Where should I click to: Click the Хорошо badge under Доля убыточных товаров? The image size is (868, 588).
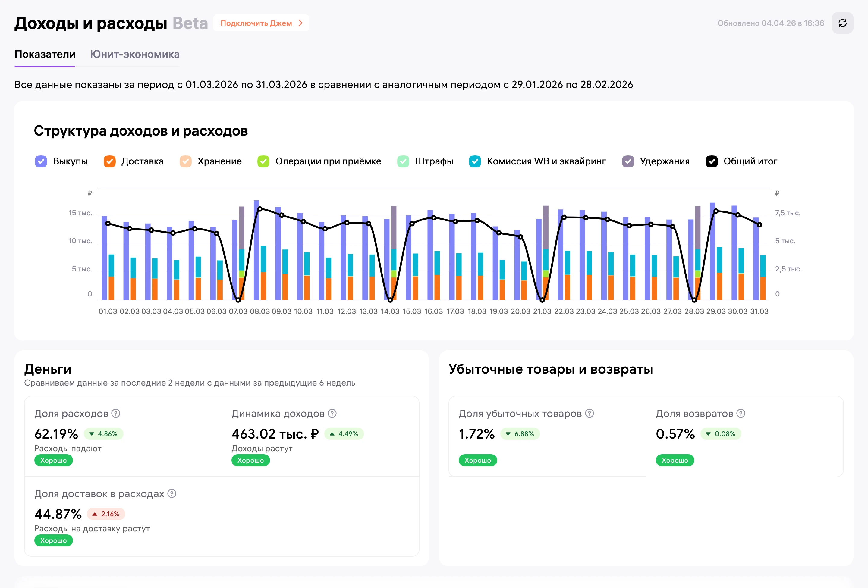[478, 460]
